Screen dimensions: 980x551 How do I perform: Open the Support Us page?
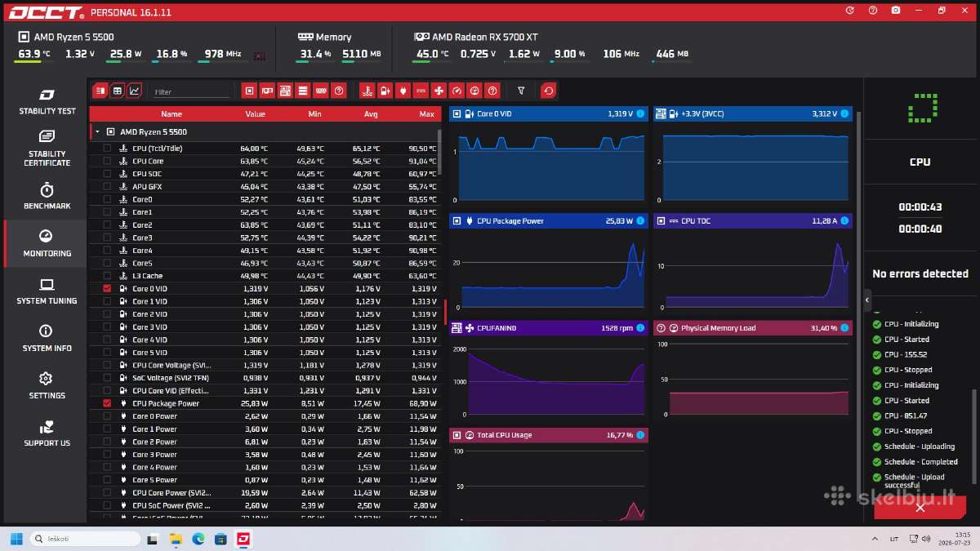pyautogui.click(x=47, y=433)
